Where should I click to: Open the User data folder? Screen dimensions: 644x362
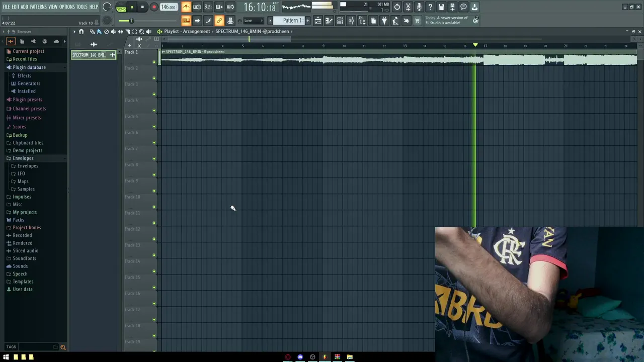click(23, 290)
